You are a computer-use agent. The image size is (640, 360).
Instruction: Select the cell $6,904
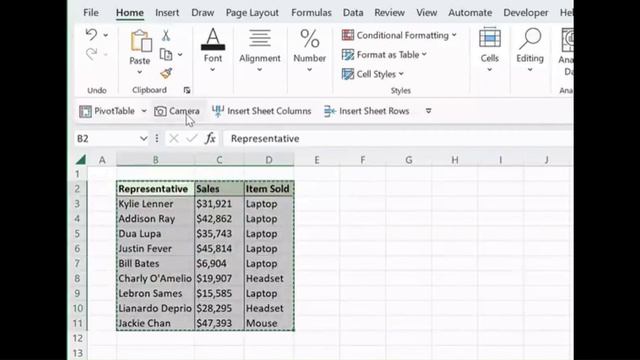pos(219,263)
